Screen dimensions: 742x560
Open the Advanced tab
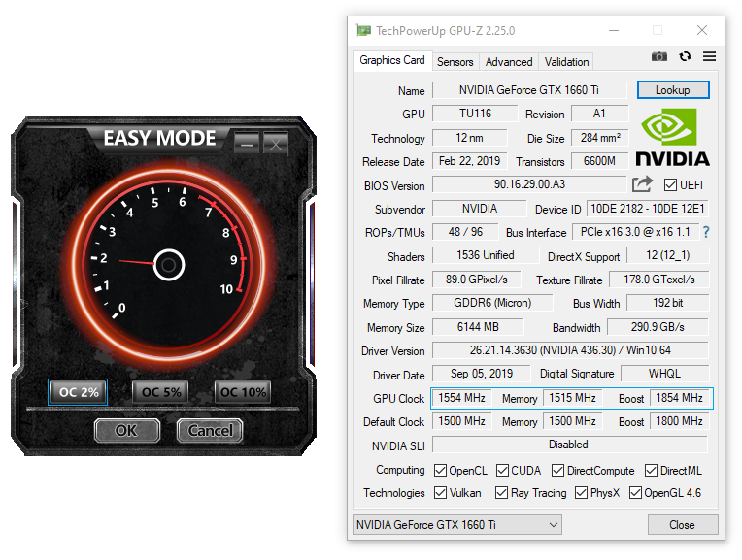tap(509, 62)
